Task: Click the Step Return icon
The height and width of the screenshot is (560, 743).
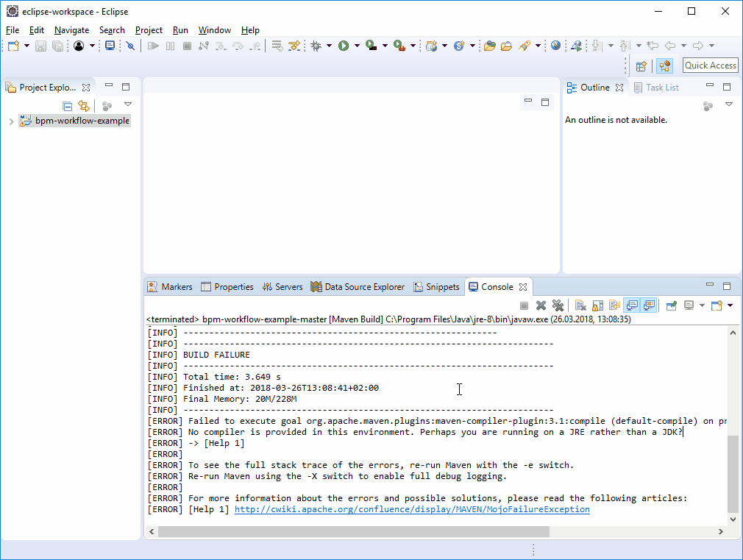Action: (x=255, y=46)
